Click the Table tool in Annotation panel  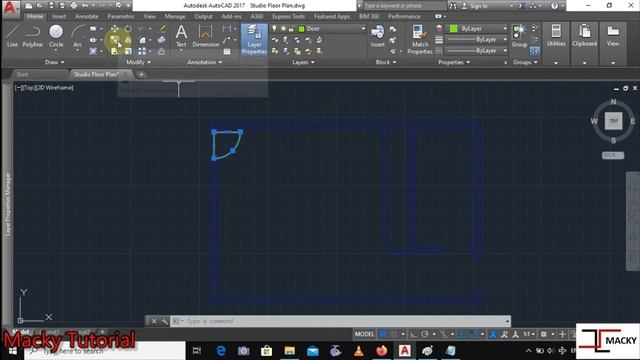point(227,51)
